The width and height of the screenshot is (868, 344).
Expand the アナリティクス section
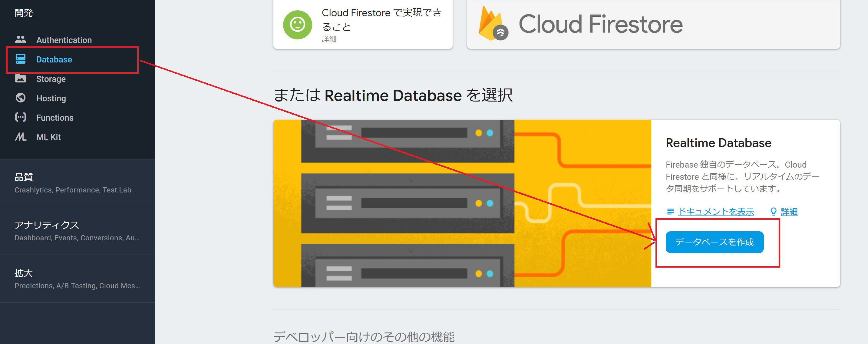pos(78,231)
